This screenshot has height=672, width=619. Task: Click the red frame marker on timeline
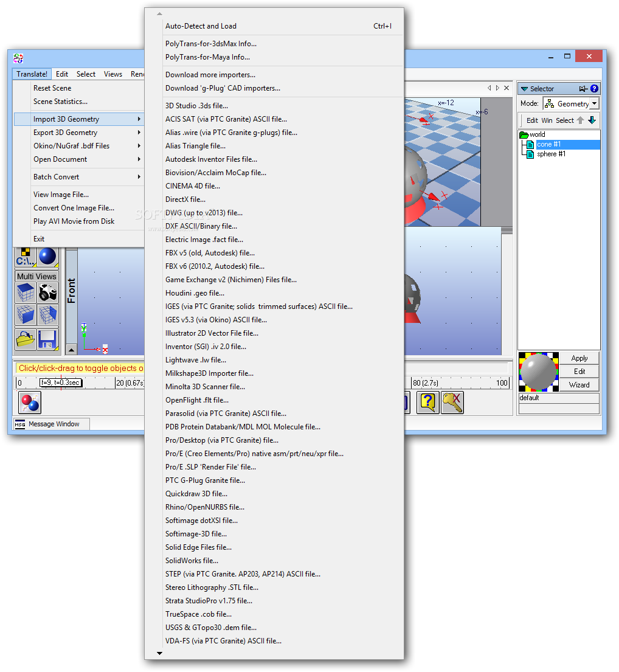point(61,383)
